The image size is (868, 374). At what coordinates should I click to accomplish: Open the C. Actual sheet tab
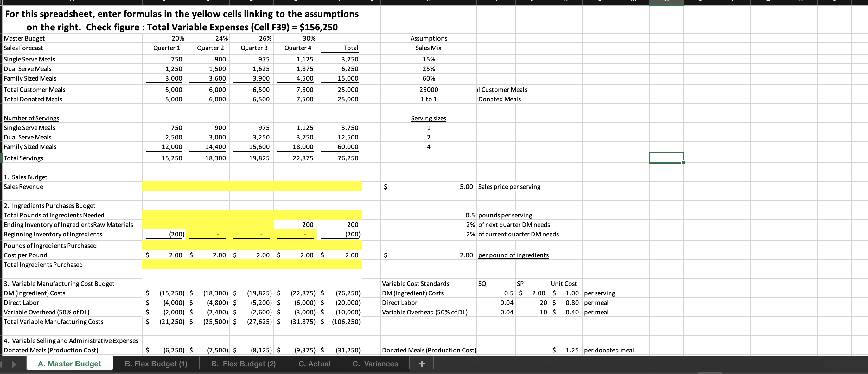314,364
